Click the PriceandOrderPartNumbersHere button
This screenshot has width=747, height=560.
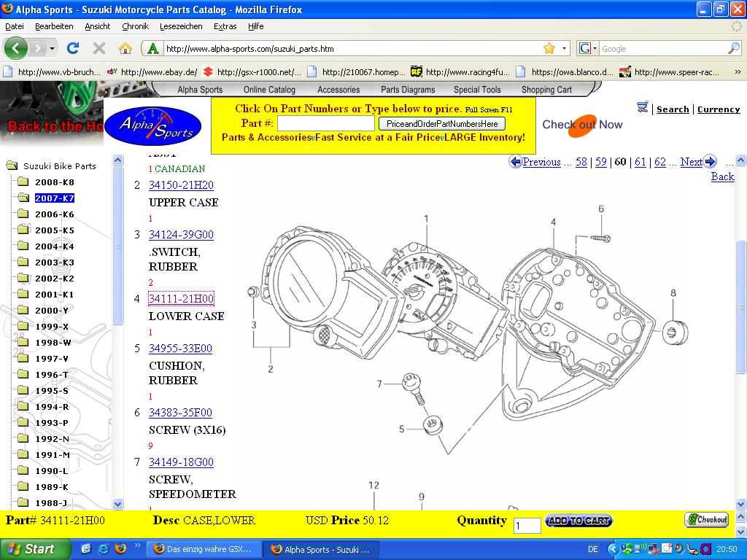[442, 124]
